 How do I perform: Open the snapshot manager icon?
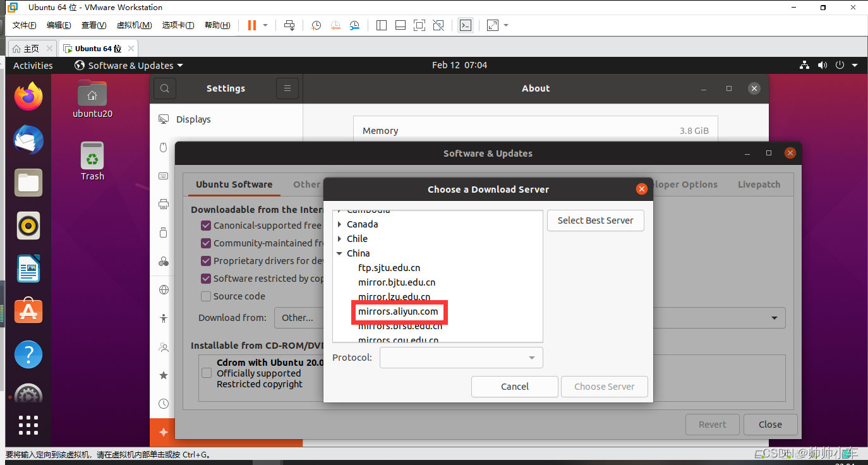coord(354,25)
